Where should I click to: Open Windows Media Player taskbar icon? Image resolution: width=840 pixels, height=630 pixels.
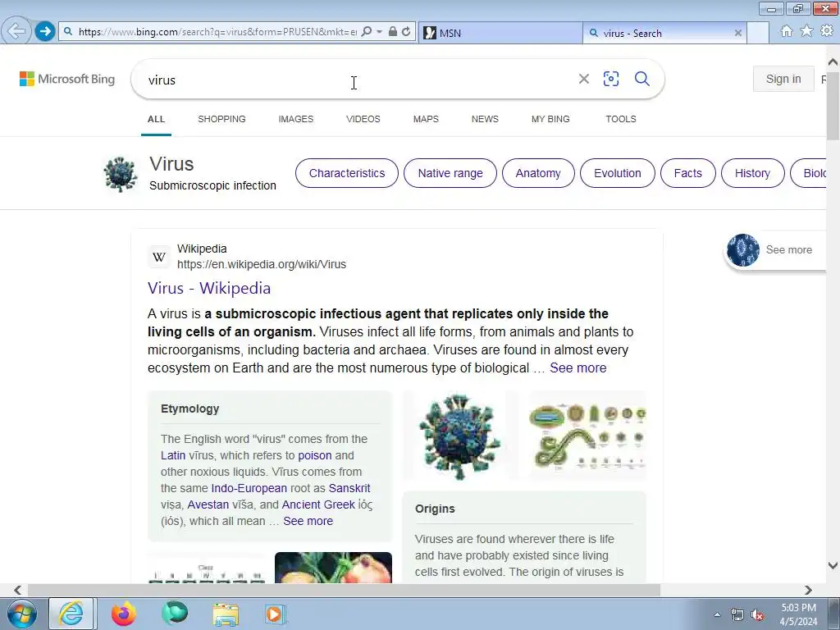(x=276, y=614)
